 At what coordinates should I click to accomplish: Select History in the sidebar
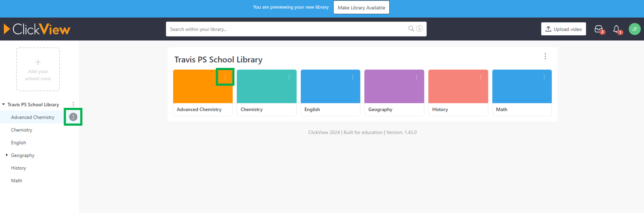(x=18, y=168)
